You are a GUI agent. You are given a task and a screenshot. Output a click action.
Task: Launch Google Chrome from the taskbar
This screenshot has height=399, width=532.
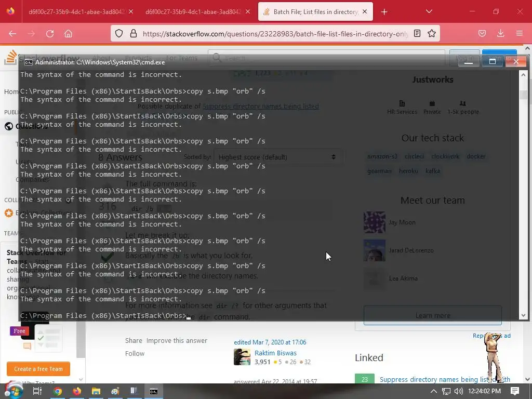(x=58, y=391)
